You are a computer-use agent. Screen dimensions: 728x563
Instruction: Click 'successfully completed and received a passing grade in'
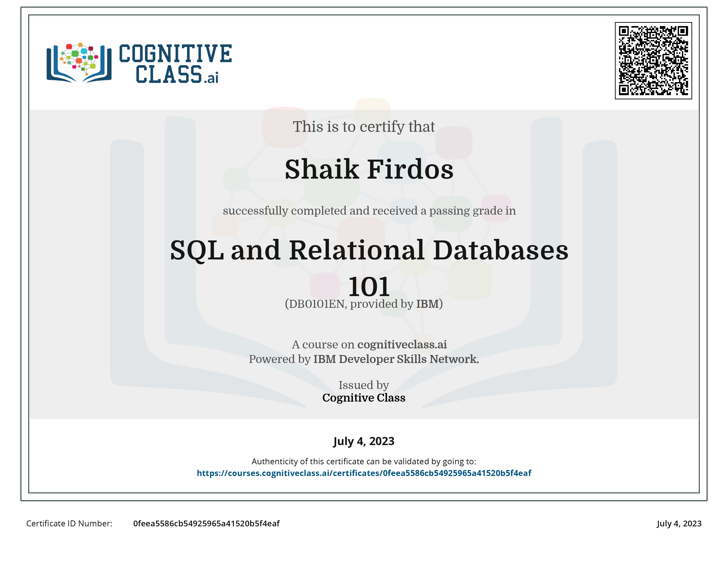[x=369, y=211]
